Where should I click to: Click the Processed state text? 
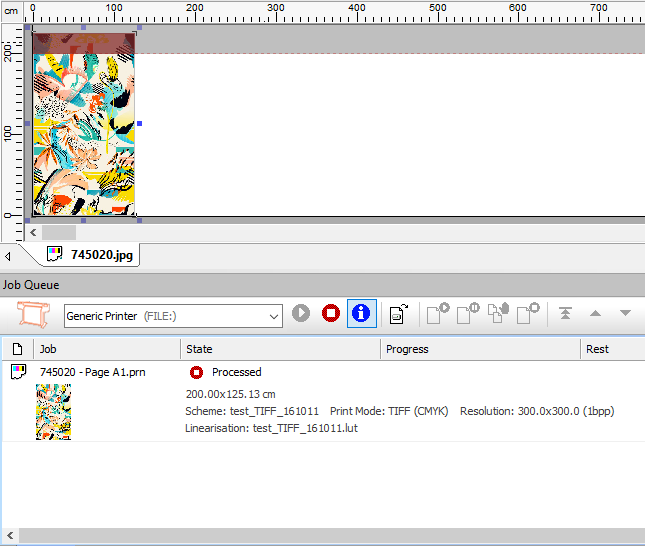click(x=237, y=372)
